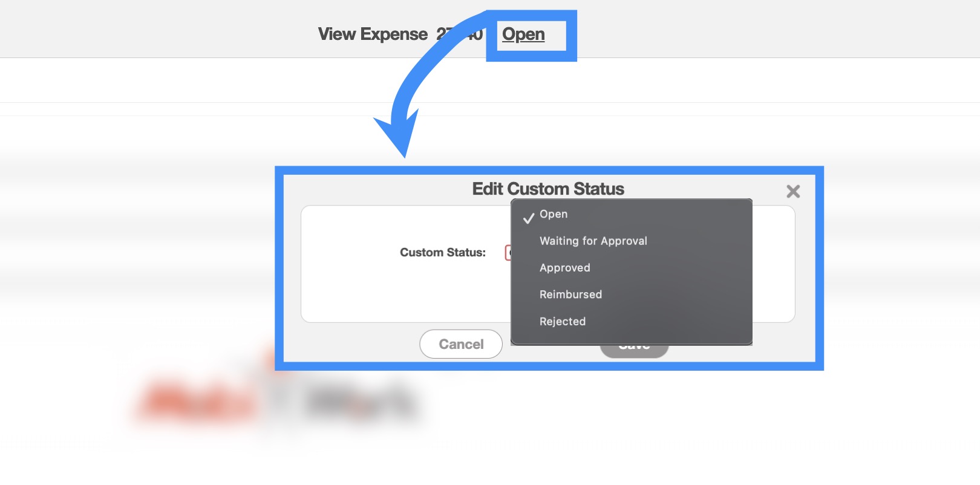The image size is (980, 485).
Task: Click the Edit Custom Status title
Action: click(x=547, y=189)
